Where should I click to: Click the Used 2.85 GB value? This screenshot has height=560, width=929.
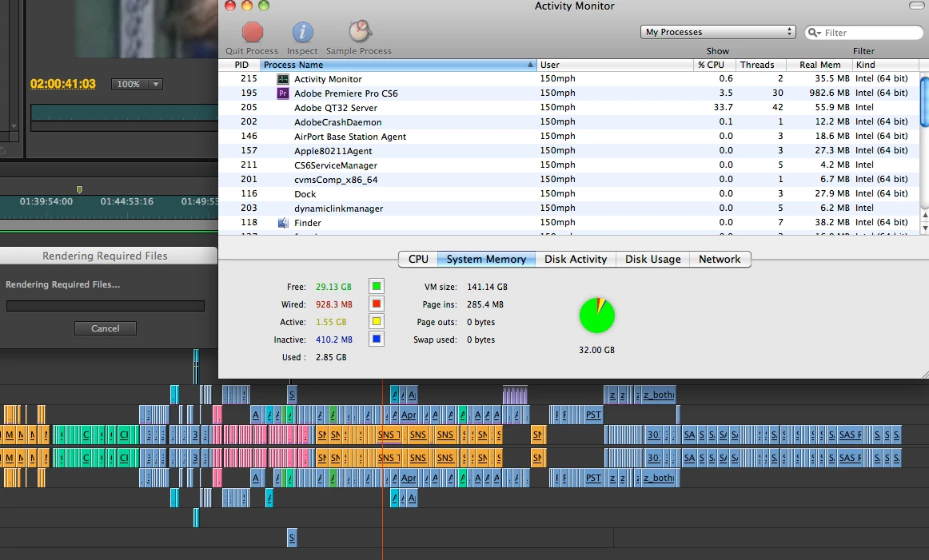331,357
